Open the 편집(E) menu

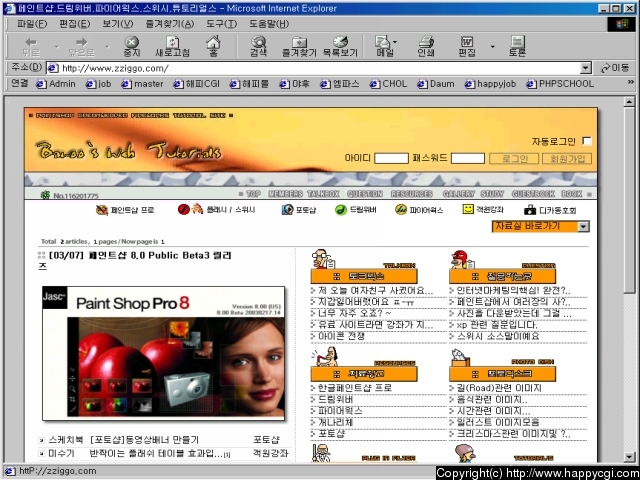pyautogui.click(x=75, y=24)
